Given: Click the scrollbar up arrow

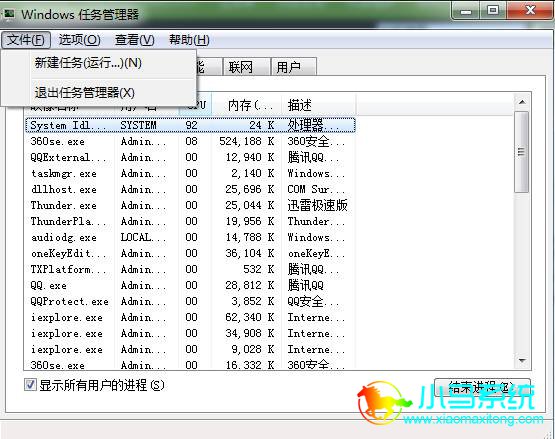Looking at the screenshot, I should coord(522,102).
